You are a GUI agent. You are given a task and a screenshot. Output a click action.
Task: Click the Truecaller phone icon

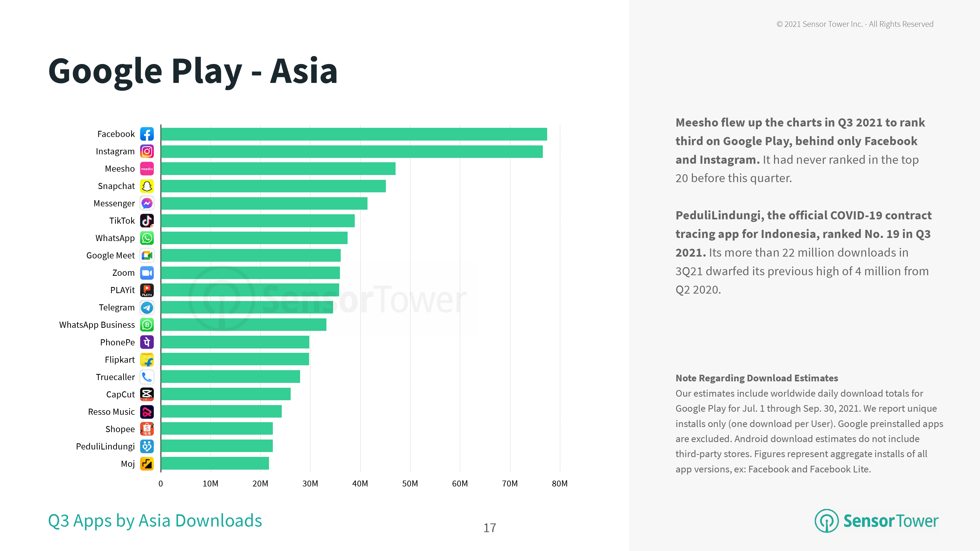(x=147, y=377)
